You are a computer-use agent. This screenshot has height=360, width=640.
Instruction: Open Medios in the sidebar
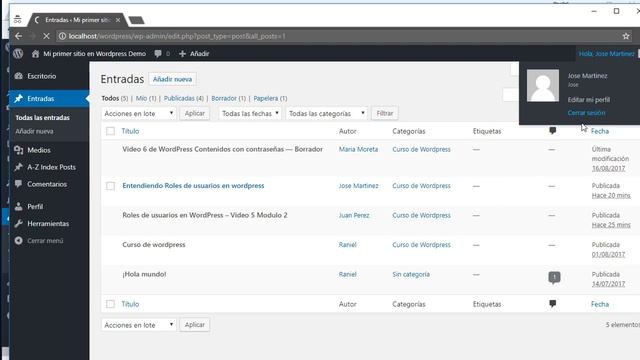39,150
